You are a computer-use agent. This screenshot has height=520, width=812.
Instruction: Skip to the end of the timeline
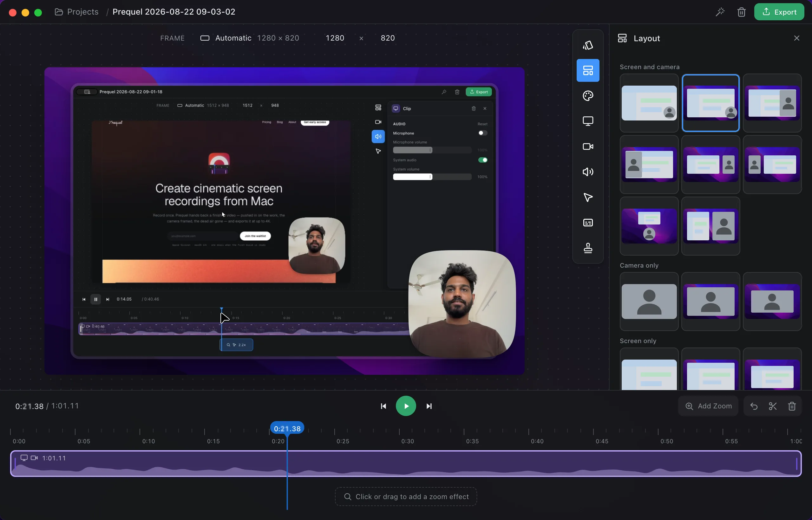(429, 406)
